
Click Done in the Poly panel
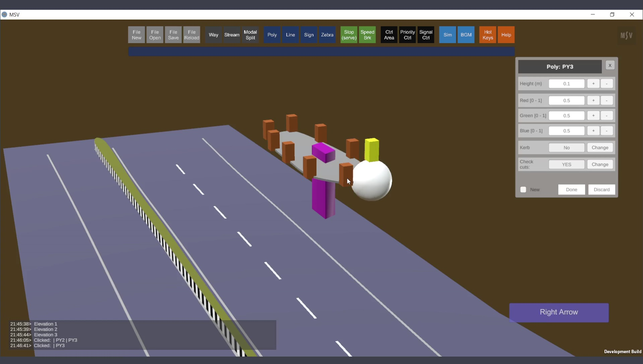pos(571,190)
